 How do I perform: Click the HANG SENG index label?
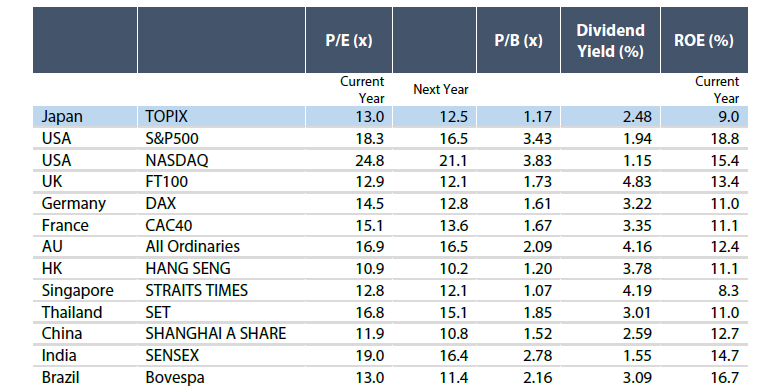click(x=188, y=269)
